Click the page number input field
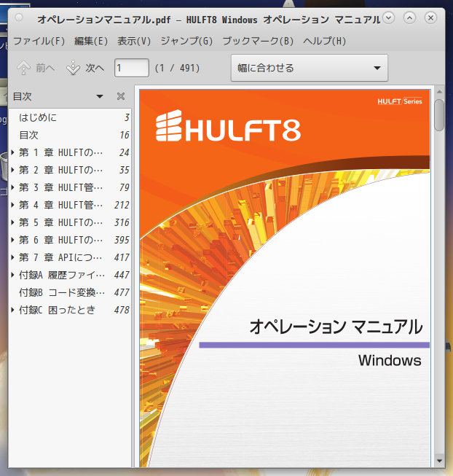The width and height of the screenshot is (453, 476). point(132,68)
